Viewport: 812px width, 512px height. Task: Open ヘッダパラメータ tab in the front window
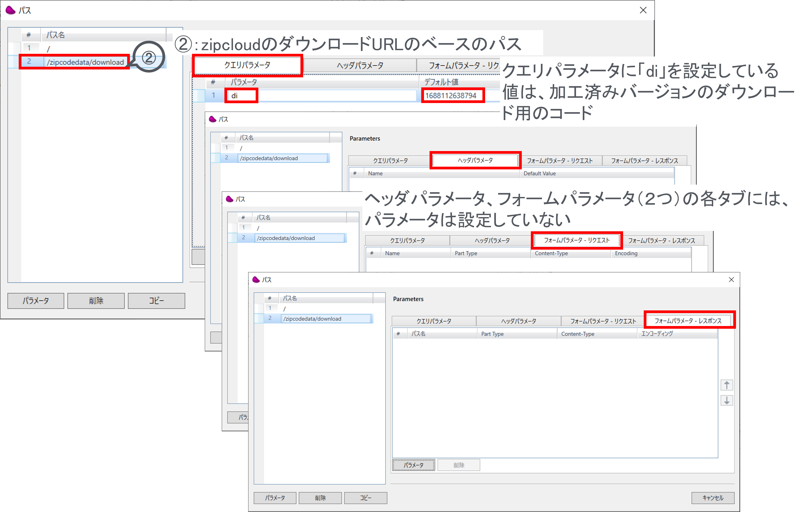518,321
